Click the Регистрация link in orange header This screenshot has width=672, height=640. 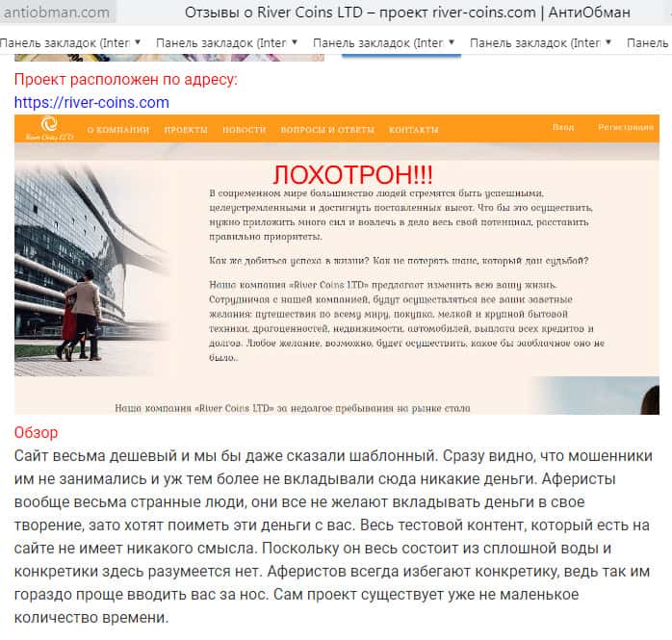click(626, 127)
